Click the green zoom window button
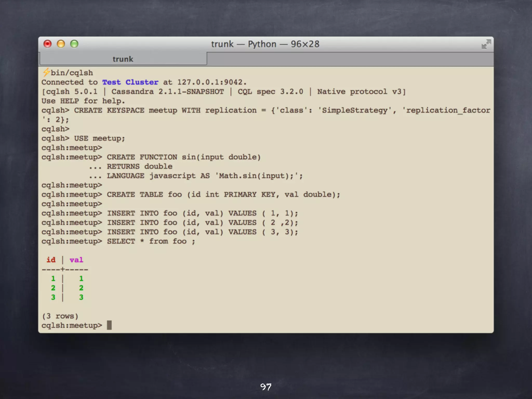Viewport: 532px width, 399px height. click(x=74, y=44)
